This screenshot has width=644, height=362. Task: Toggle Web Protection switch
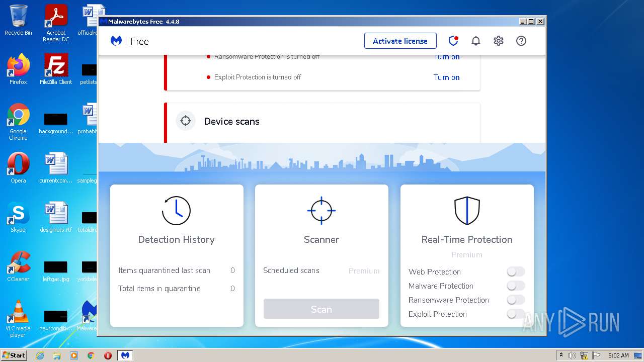[516, 271]
